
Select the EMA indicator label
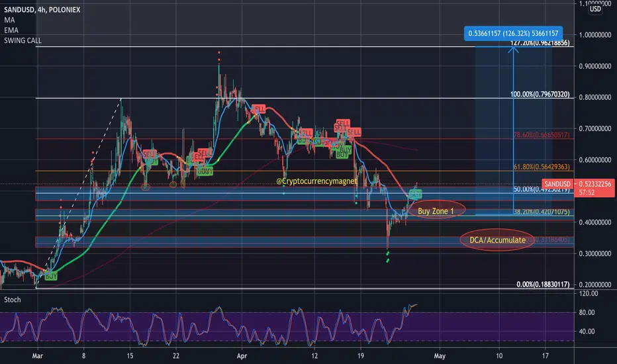(x=11, y=30)
